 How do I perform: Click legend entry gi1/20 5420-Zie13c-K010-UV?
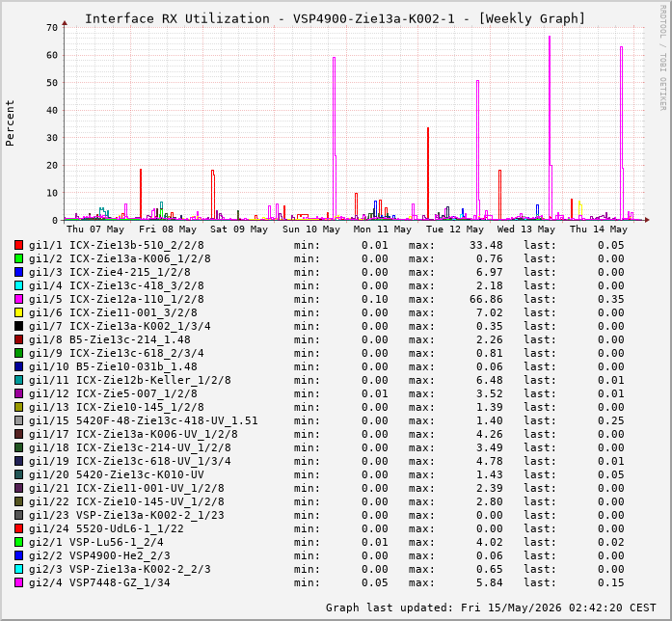point(116,474)
